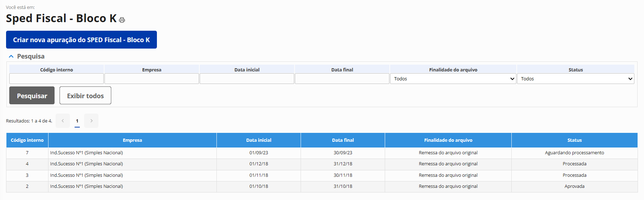Click the Exibir todos button
The image size is (644, 200).
(x=85, y=96)
